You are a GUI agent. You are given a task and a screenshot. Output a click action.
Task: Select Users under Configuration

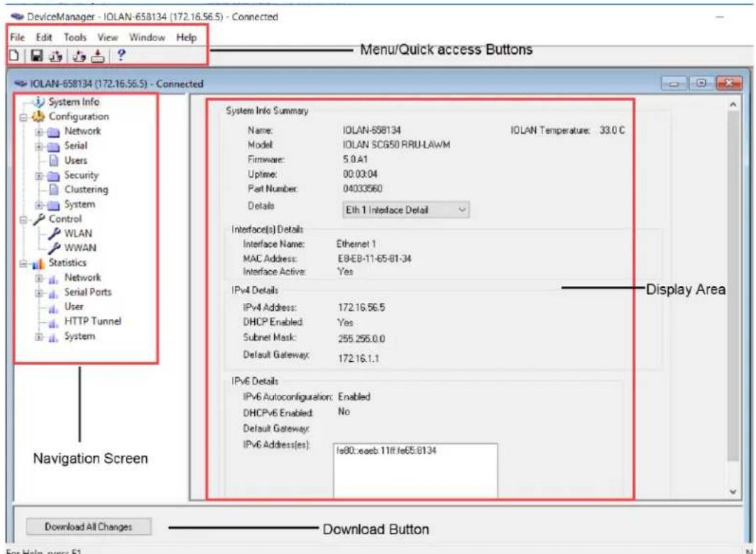[76, 160]
